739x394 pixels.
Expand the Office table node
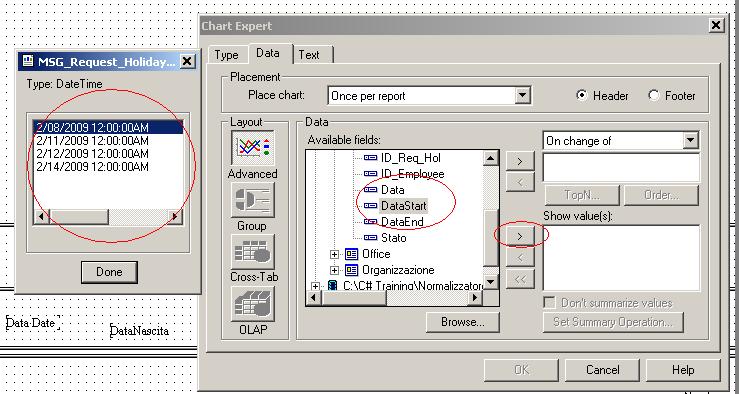[334, 254]
